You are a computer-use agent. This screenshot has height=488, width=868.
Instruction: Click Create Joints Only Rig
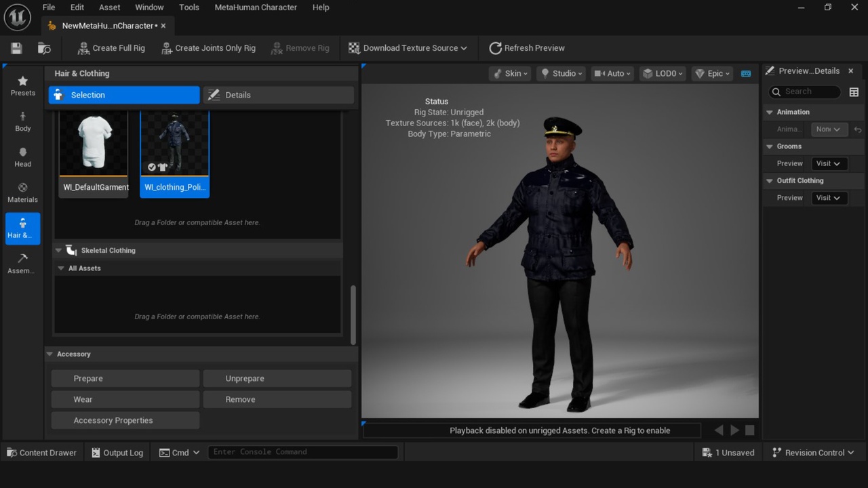(x=208, y=48)
